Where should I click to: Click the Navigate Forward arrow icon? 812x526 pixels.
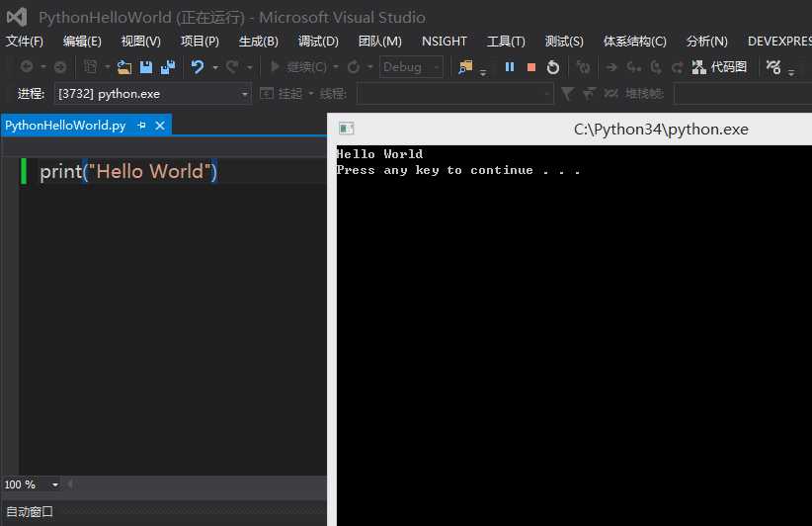60,67
